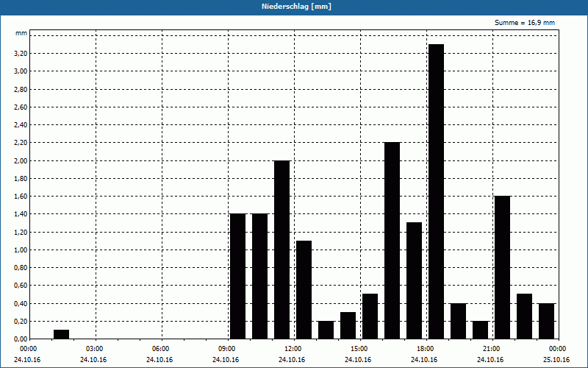Select the 0,80 y-axis label

pyautogui.click(x=21, y=268)
